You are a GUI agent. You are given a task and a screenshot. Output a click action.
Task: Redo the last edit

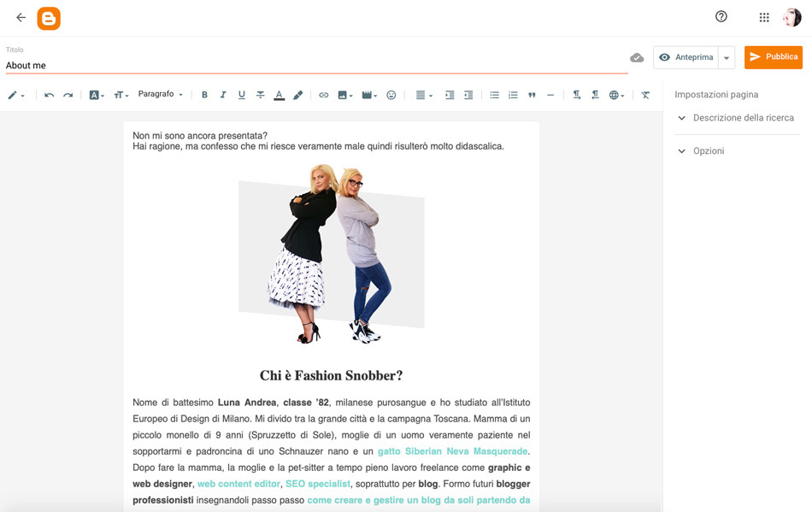point(68,95)
